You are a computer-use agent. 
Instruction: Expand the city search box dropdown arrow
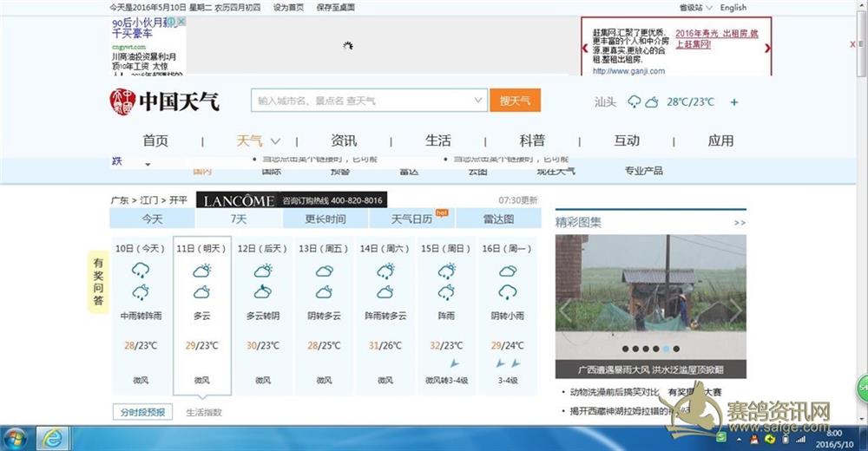478,101
